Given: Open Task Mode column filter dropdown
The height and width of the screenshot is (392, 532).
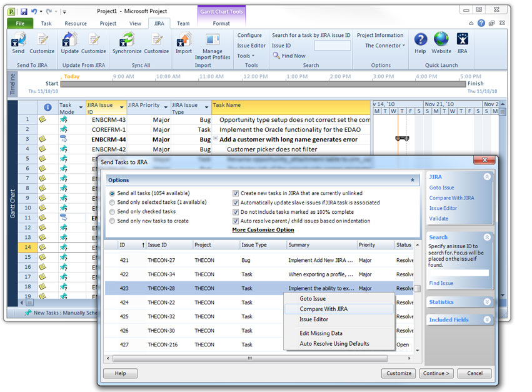Looking at the screenshot, I should (81, 108).
